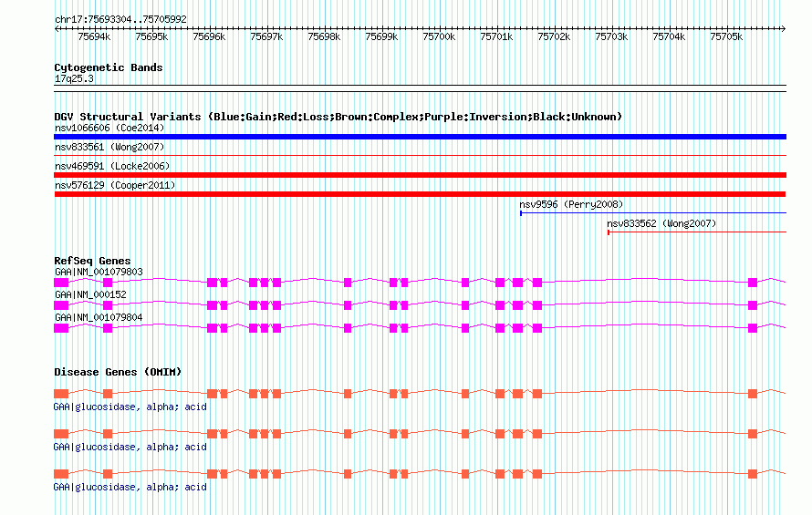Click the chr17:75693304..75705992 region label
The width and height of the screenshot is (812, 515).
point(120,19)
